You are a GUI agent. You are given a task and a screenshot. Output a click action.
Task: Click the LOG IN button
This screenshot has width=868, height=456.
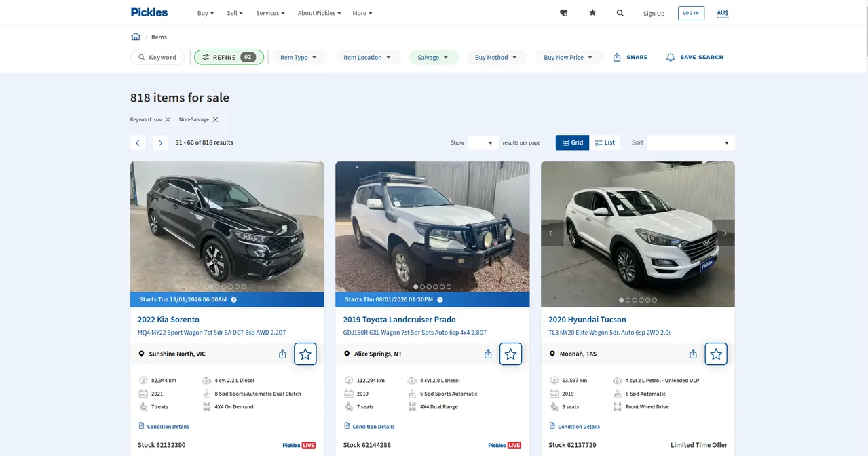pos(691,13)
